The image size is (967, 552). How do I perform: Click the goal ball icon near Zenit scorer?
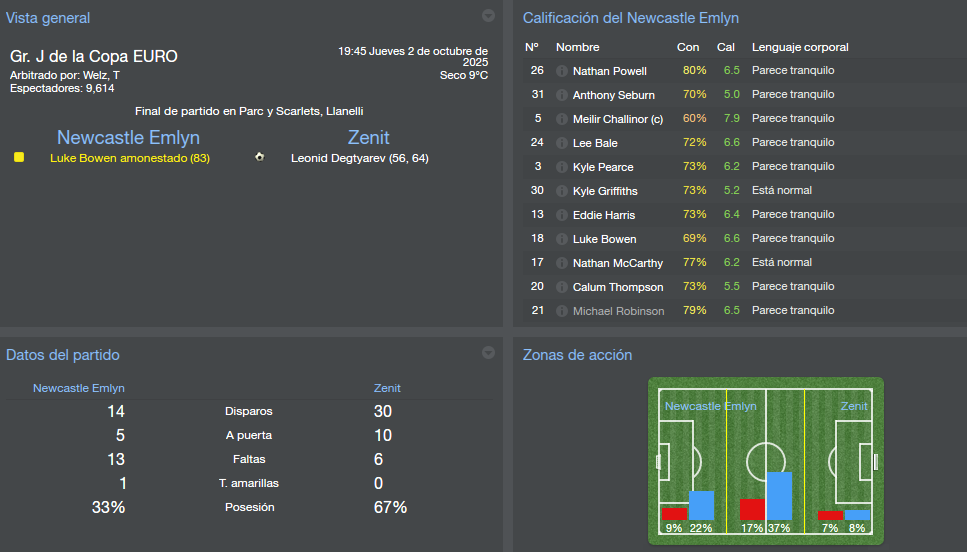[260, 157]
